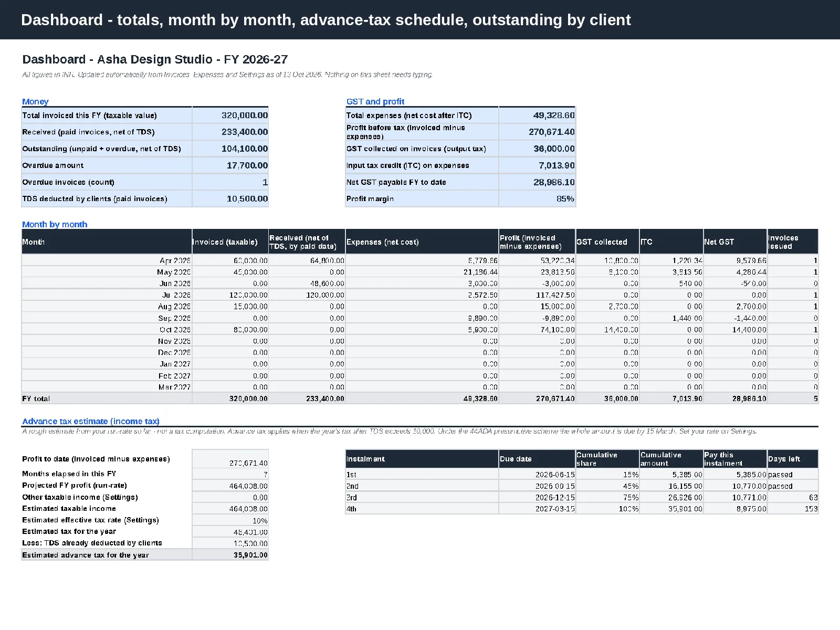The width and height of the screenshot is (840, 630).
Task: Select the May 2026 month cell
Action: tap(107, 272)
